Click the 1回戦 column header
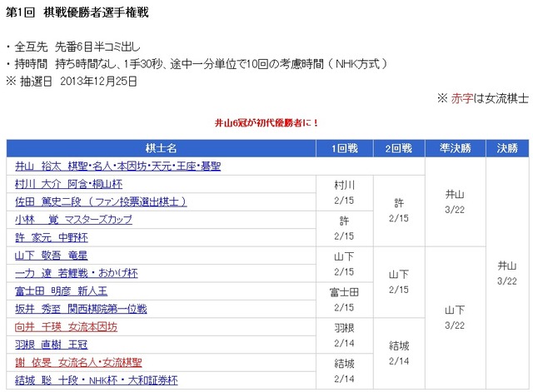 pos(345,148)
